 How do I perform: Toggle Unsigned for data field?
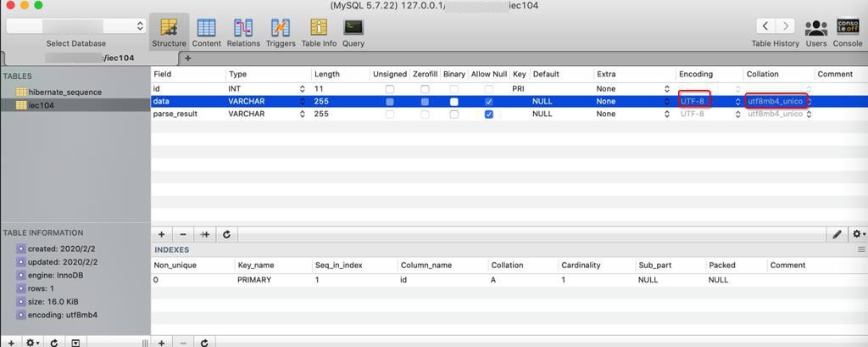tap(390, 102)
